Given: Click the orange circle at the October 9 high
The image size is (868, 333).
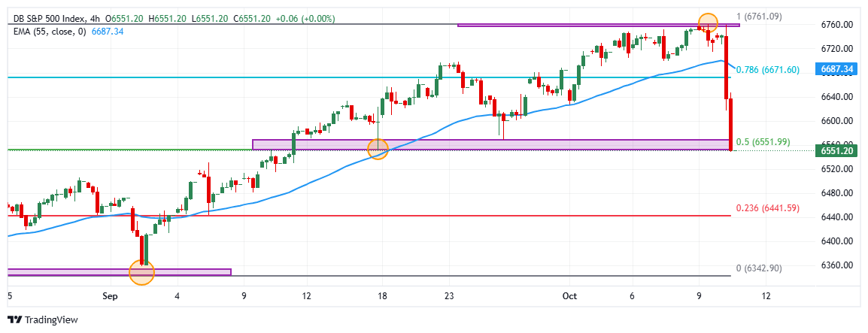Looking at the screenshot, I should pyautogui.click(x=707, y=23).
